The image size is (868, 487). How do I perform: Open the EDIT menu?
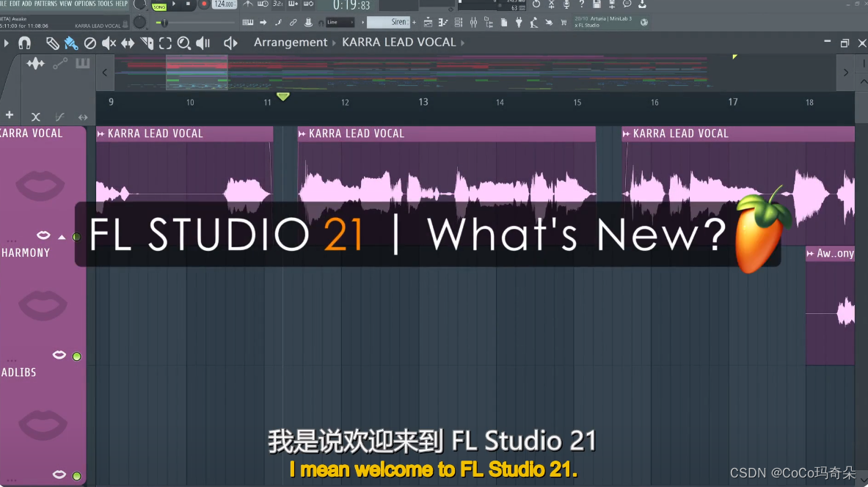tap(15, 4)
